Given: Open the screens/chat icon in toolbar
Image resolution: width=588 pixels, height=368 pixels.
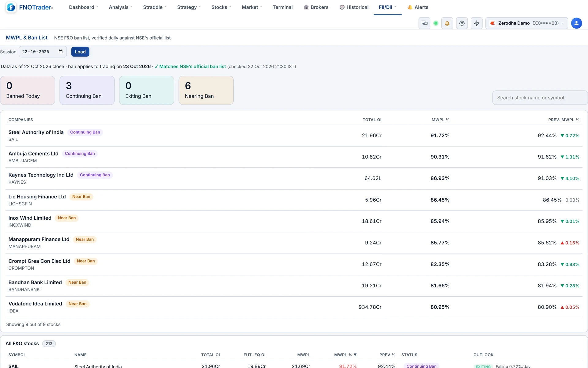Looking at the screenshot, I should (424, 23).
